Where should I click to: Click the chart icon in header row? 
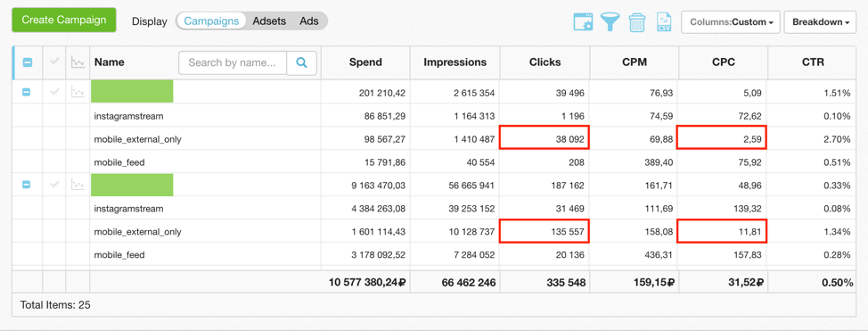[78, 62]
